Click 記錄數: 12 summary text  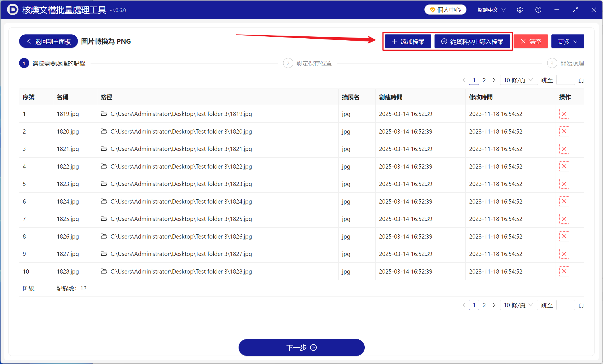coord(71,288)
